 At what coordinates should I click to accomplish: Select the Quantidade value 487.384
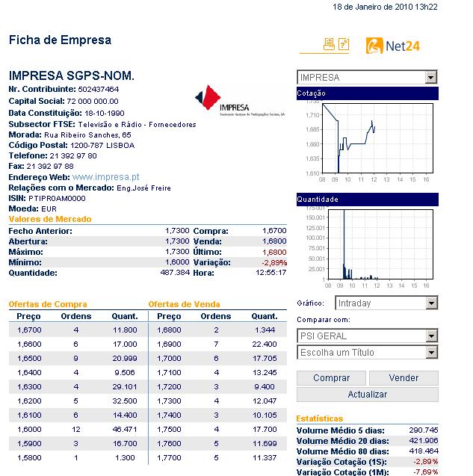point(175,273)
